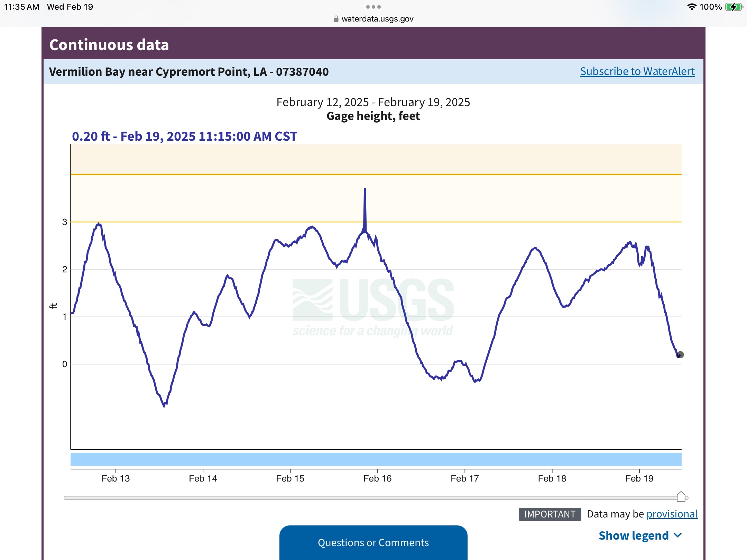Expand the Show legend chevron
Screen dimensions: 747x560
678,535
